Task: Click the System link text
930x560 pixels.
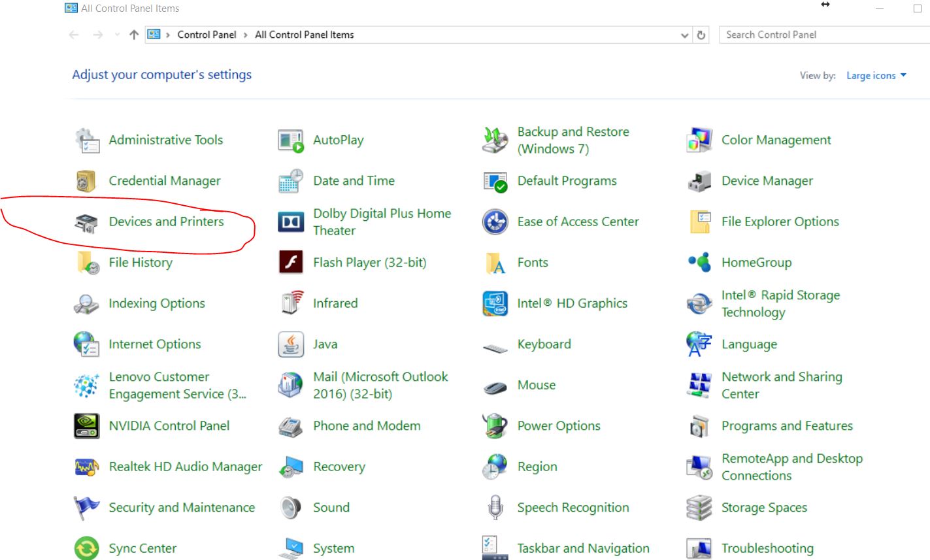Action: tap(334, 549)
